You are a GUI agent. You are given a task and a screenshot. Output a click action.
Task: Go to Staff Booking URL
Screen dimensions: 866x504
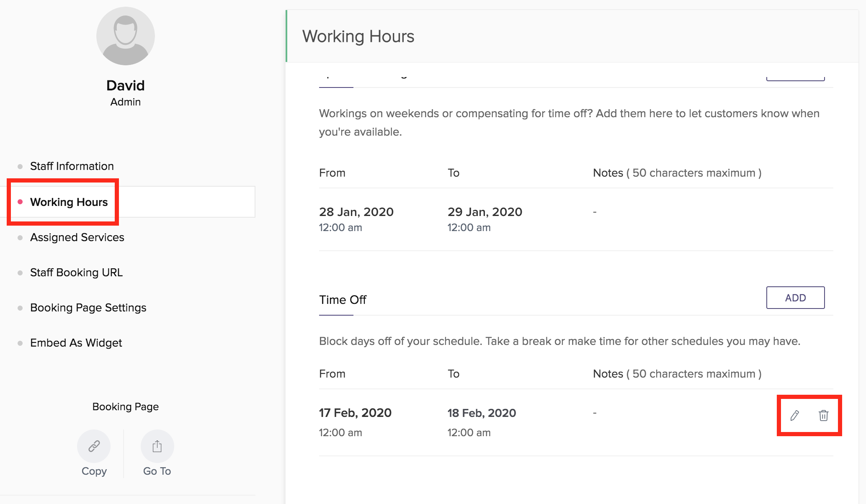click(x=76, y=273)
